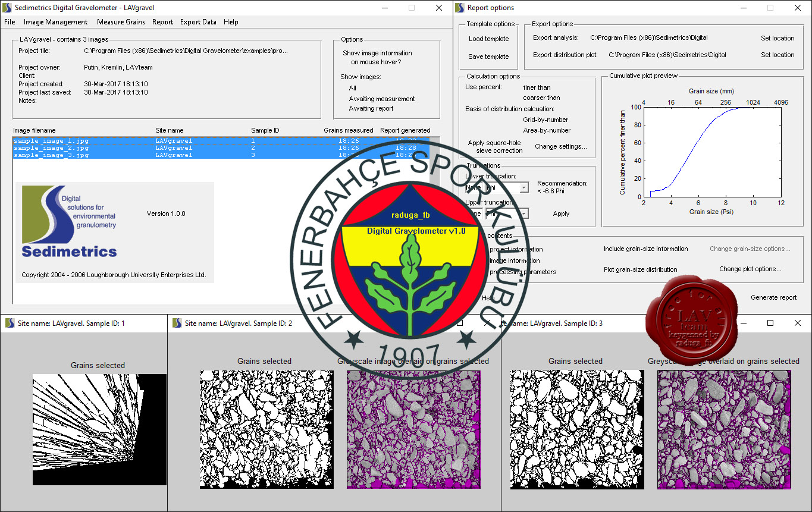The width and height of the screenshot is (812, 512).
Task: Click the Grains selected image in Sample 3 window
Action: click(x=577, y=429)
